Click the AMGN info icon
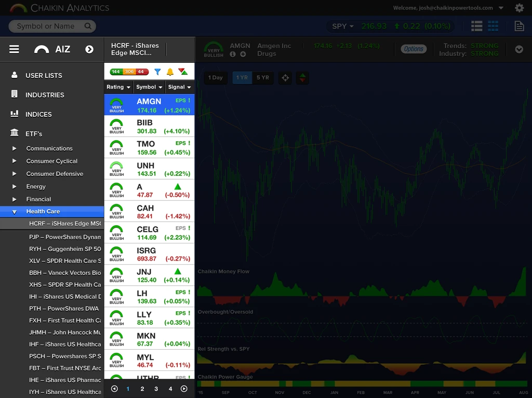This screenshot has width=532, height=398. [233, 54]
